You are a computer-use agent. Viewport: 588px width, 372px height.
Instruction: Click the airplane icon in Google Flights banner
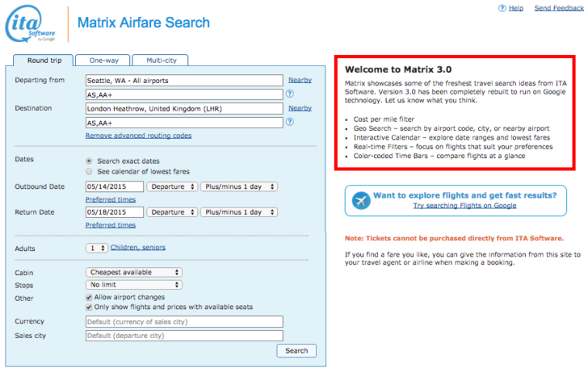point(361,201)
